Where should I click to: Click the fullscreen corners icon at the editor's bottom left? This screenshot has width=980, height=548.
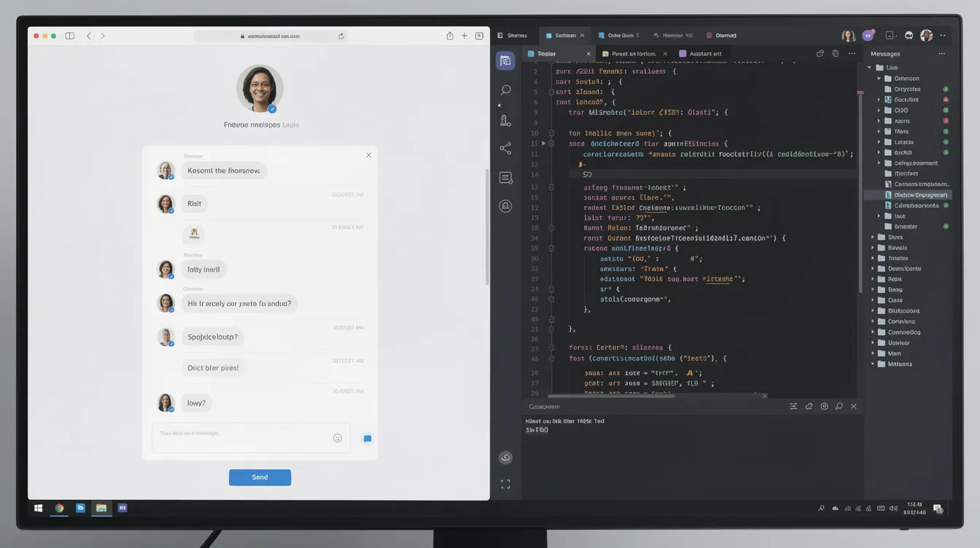click(x=505, y=484)
